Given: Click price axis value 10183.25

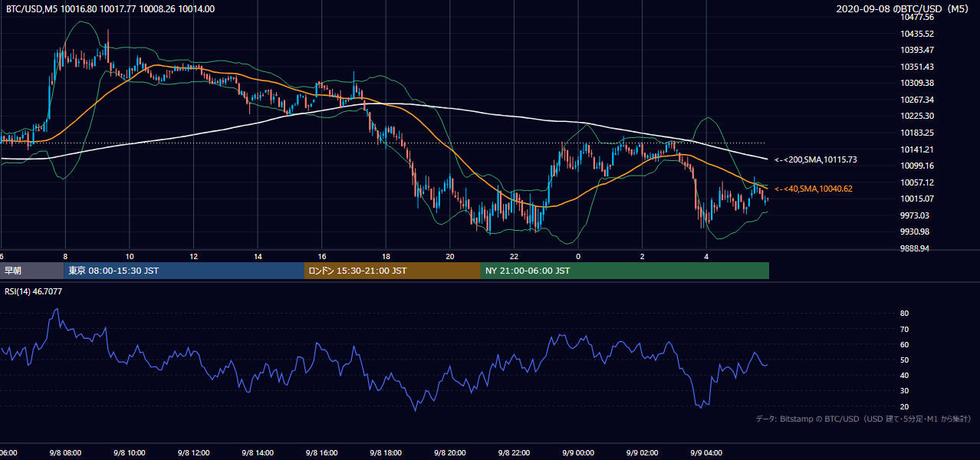Looking at the screenshot, I should [916, 133].
